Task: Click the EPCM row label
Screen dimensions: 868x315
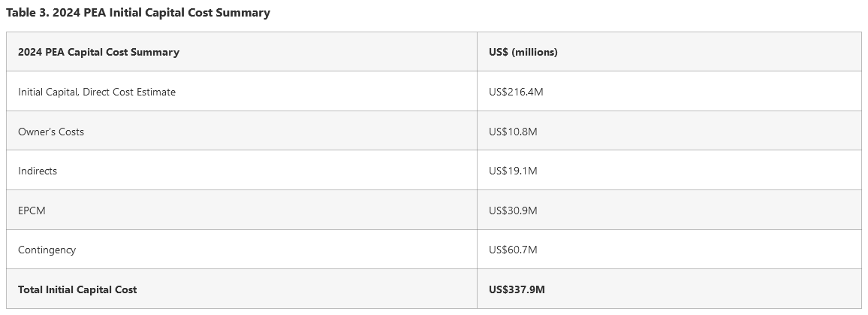Action: point(32,211)
